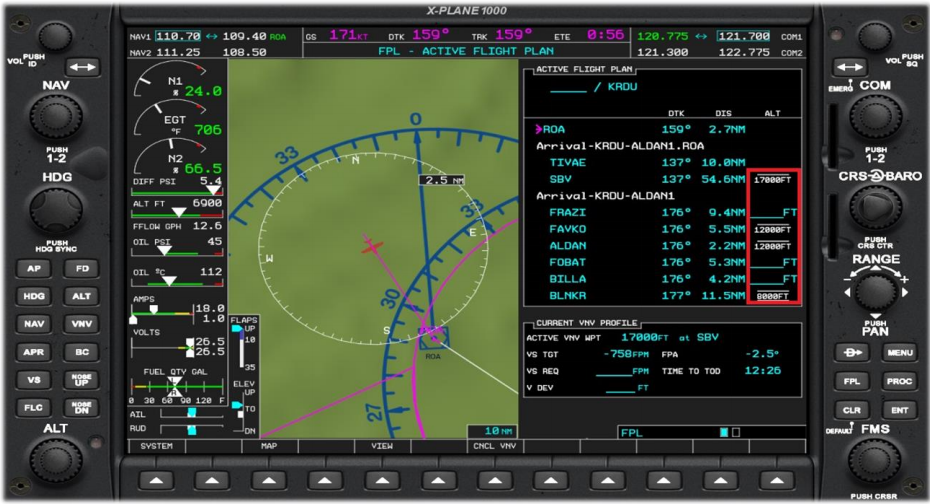Toggle the NAV mode key
This screenshot has height=504, width=930.
click(34, 324)
